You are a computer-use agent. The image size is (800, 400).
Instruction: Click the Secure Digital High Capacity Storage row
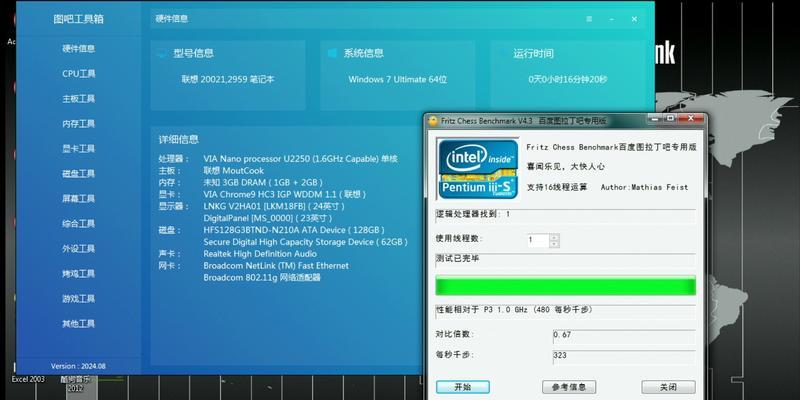click(305, 242)
